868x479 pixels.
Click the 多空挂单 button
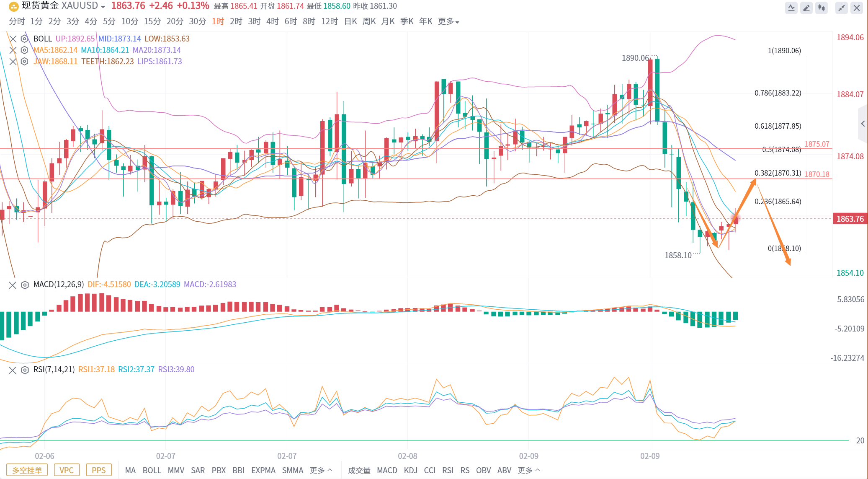27,470
